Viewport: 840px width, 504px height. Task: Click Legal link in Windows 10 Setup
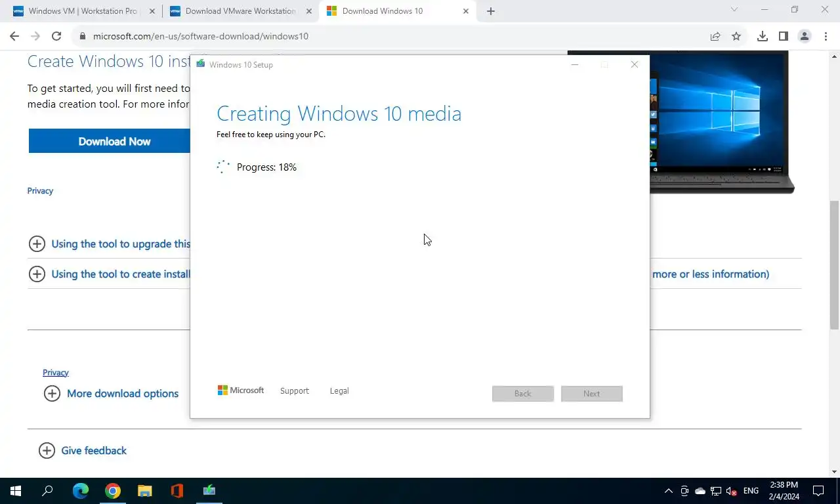point(339,391)
